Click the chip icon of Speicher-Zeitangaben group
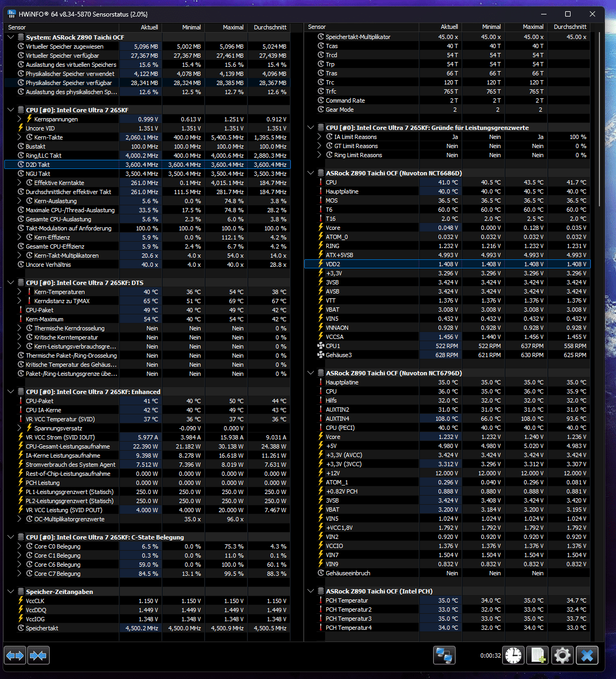This screenshot has width=616, height=679. tap(21, 592)
